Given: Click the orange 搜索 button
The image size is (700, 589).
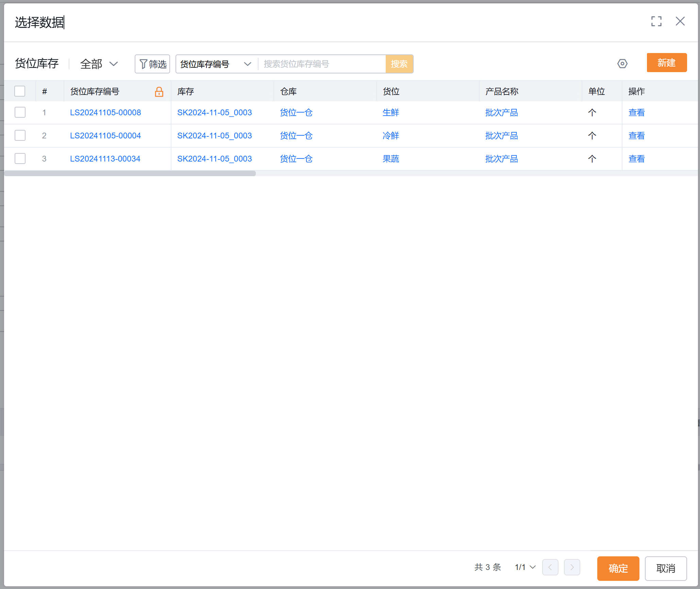Looking at the screenshot, I should coord(399,64).
